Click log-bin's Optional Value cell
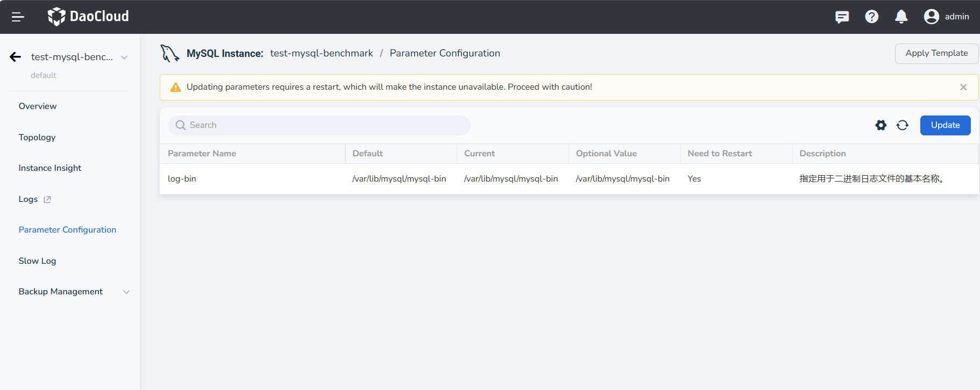This screenshot has width=980, height=390. click(x=623, y=179)
